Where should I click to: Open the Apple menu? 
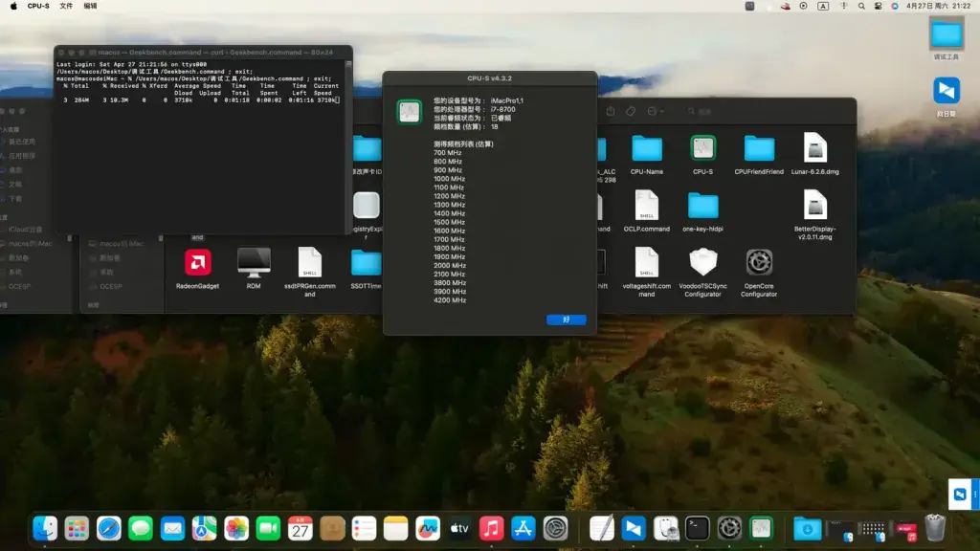13,6
